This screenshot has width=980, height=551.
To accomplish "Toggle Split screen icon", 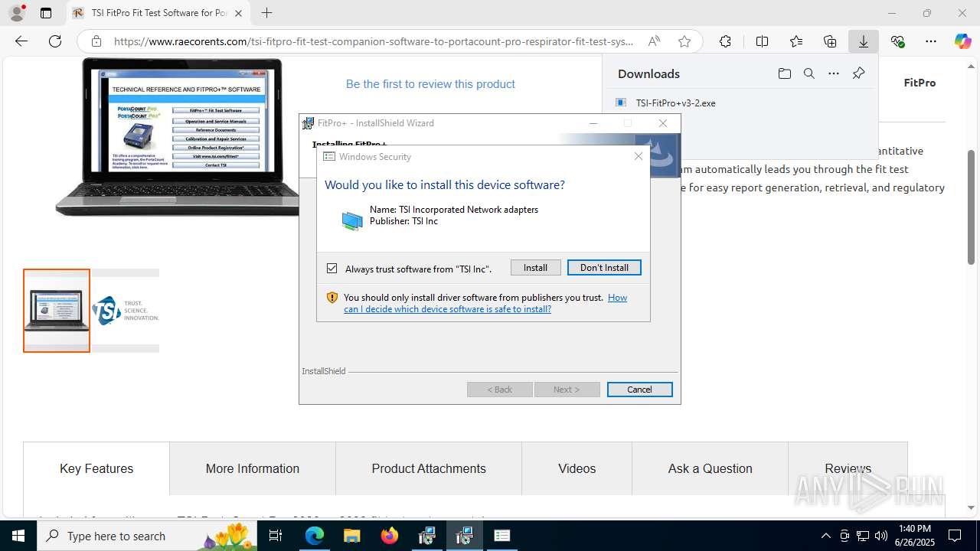I will point(762,41).
